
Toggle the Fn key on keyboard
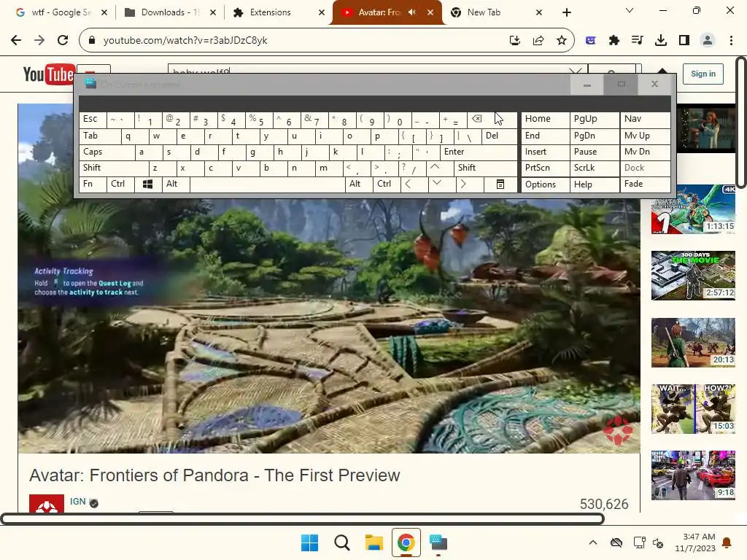(93, 184)
